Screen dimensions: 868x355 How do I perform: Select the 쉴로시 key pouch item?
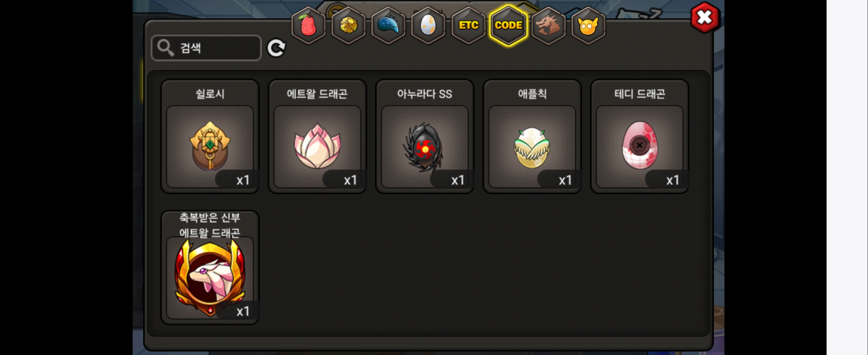(210, 147)
